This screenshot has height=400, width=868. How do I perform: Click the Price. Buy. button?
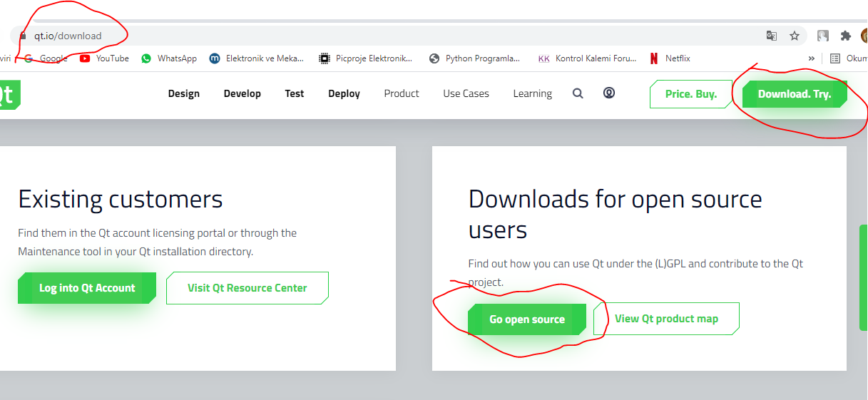click(691, 94)
